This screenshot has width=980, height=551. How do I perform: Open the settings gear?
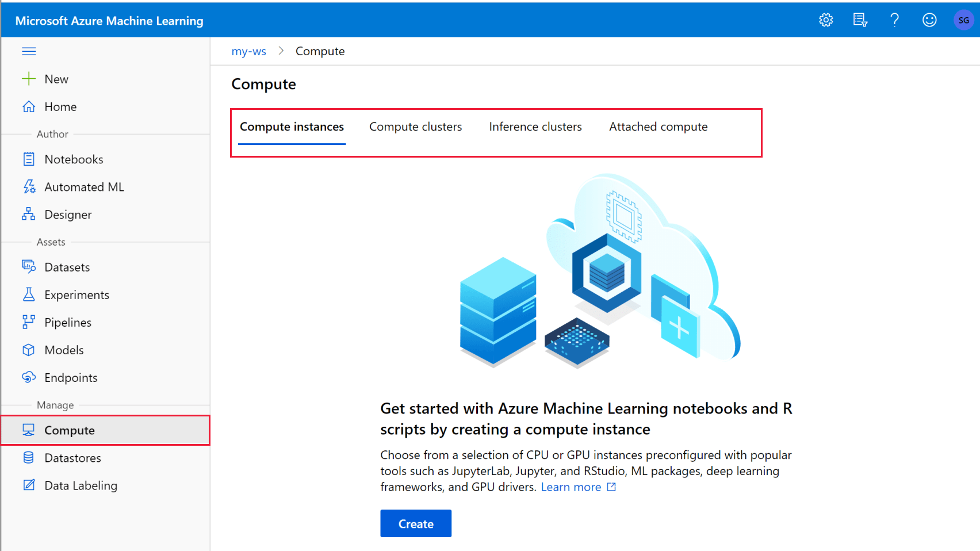pyautogui.click(x=826, y=20)
